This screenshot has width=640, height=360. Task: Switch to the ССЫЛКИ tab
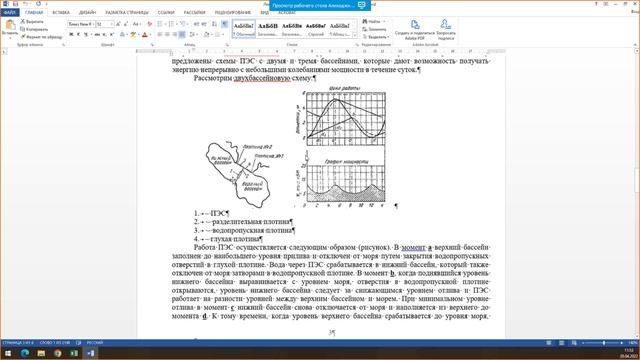tap(166, 13)
